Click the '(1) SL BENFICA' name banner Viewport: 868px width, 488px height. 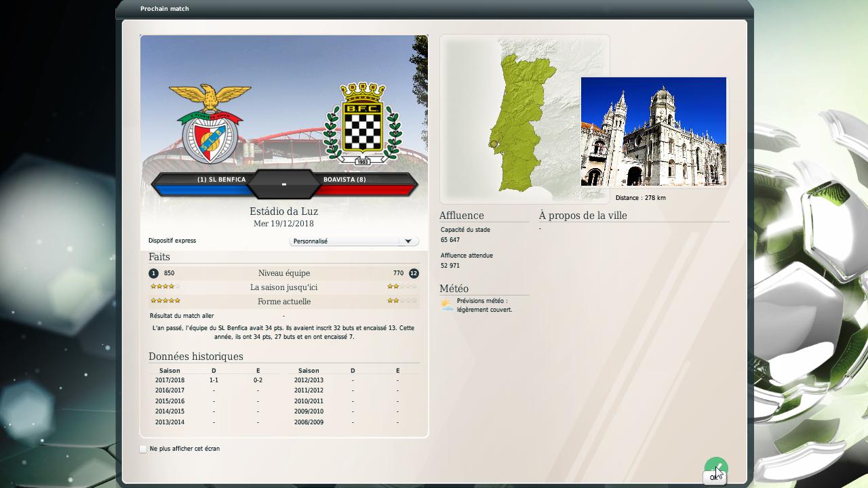(221, 180)
